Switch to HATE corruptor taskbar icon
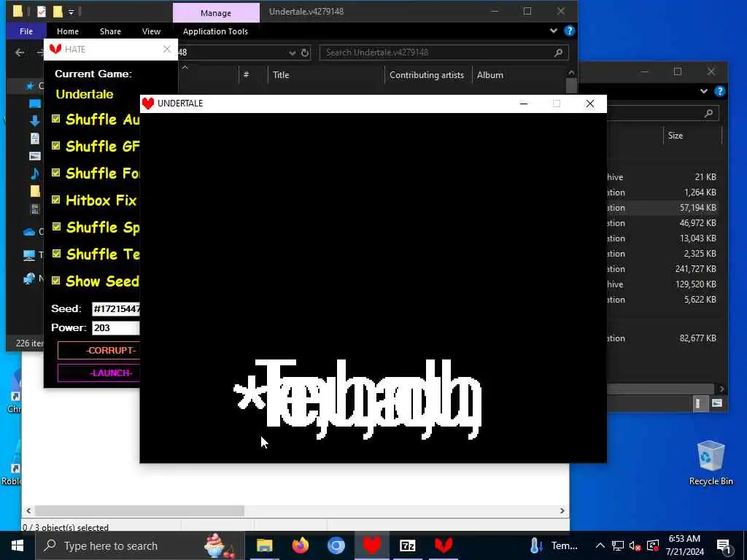Image resolution: width=747 pixels, height=560 pixels. (443, 545)
